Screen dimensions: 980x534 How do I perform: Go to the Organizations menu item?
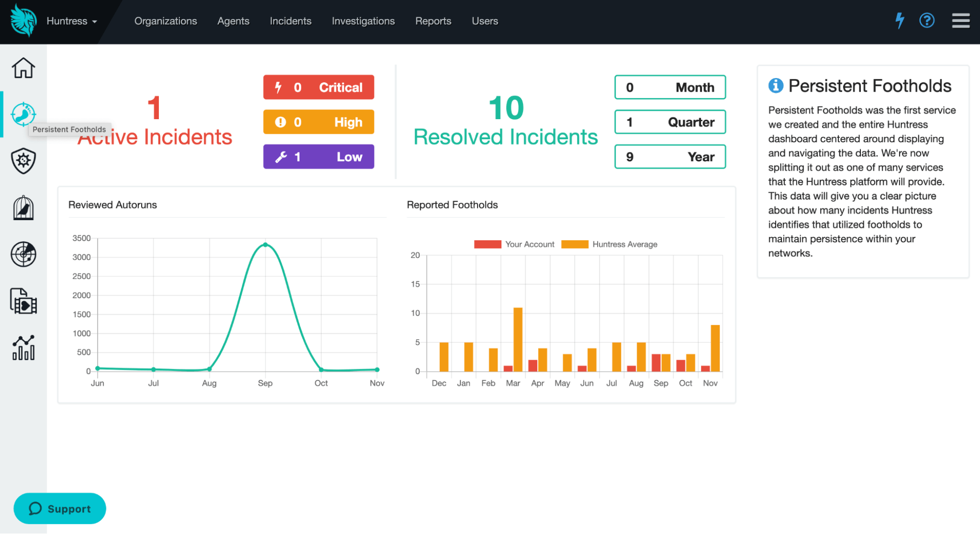pyautogui.click(x=166, y=21)
